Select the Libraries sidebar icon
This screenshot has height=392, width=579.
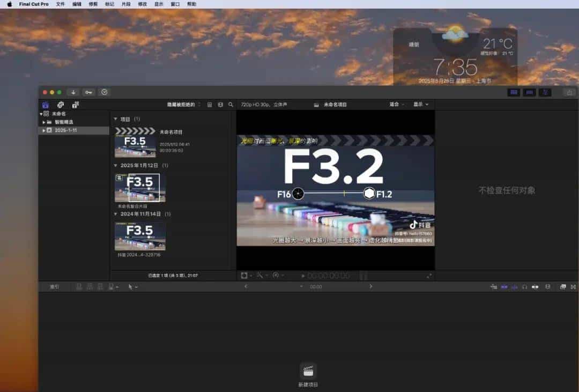coord(46,105)
